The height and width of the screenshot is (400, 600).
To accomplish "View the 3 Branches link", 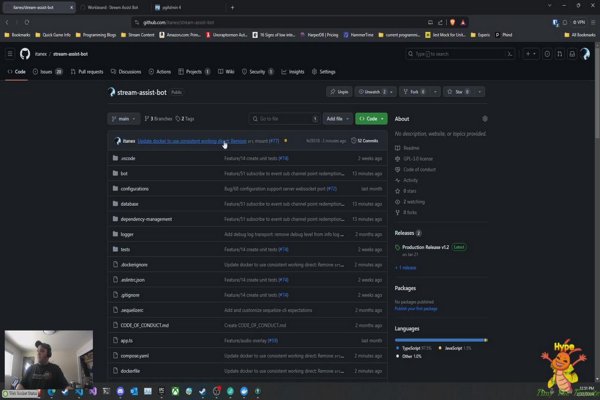I will (158, 119).
